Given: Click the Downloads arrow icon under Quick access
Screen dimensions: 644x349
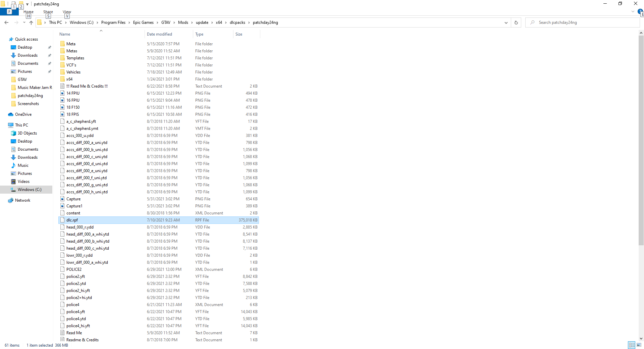Looking at the screenshot, I should 13,55.
